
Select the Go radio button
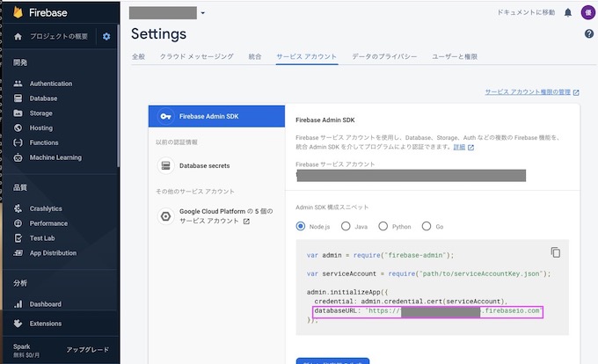click(x=427, y=227)
